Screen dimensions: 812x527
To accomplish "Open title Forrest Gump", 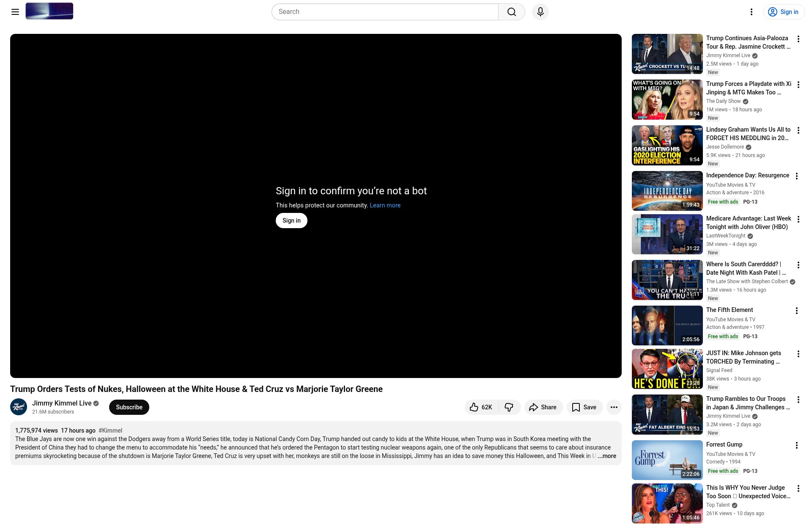I will click(724, 444).
